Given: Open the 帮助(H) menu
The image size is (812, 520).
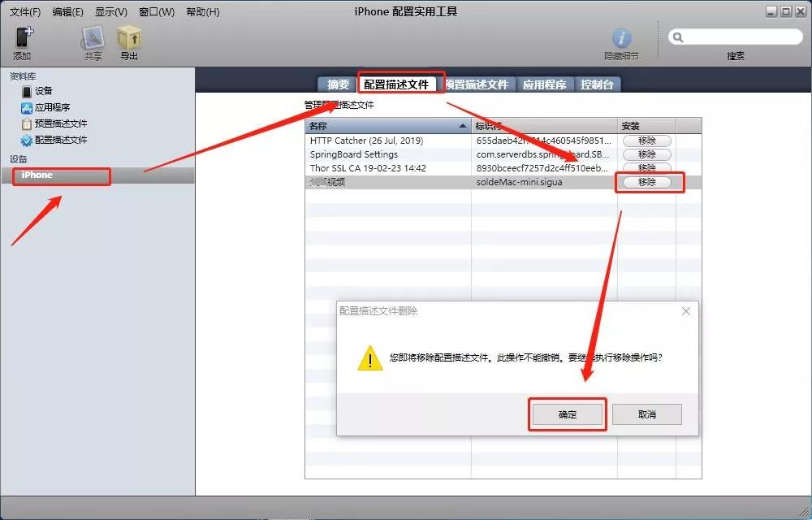Looking at the screenshot, I should [202, 12].
